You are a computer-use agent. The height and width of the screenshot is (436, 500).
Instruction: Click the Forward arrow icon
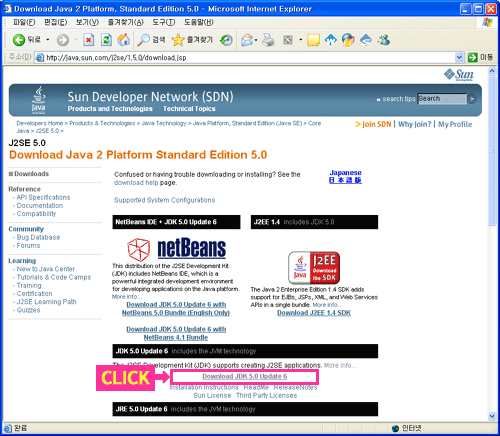click(63, 40)
